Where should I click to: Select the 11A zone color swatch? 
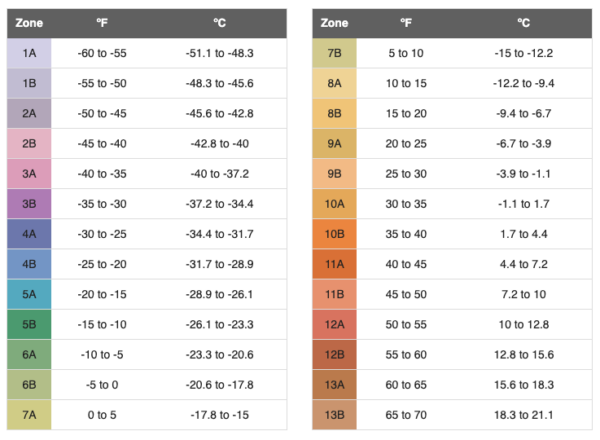(334, 264)
